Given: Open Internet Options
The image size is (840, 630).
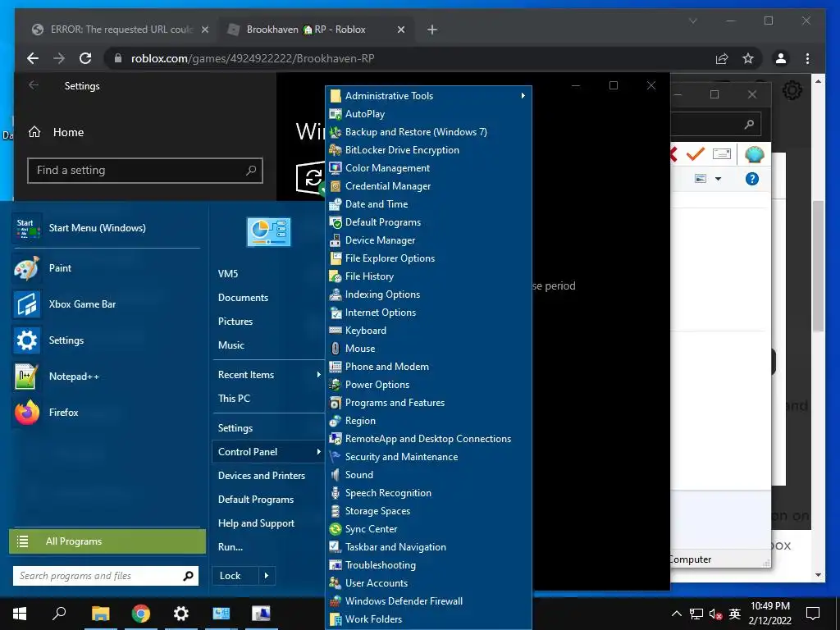Looking at the screenshot, I should click(x=428, y=313).
